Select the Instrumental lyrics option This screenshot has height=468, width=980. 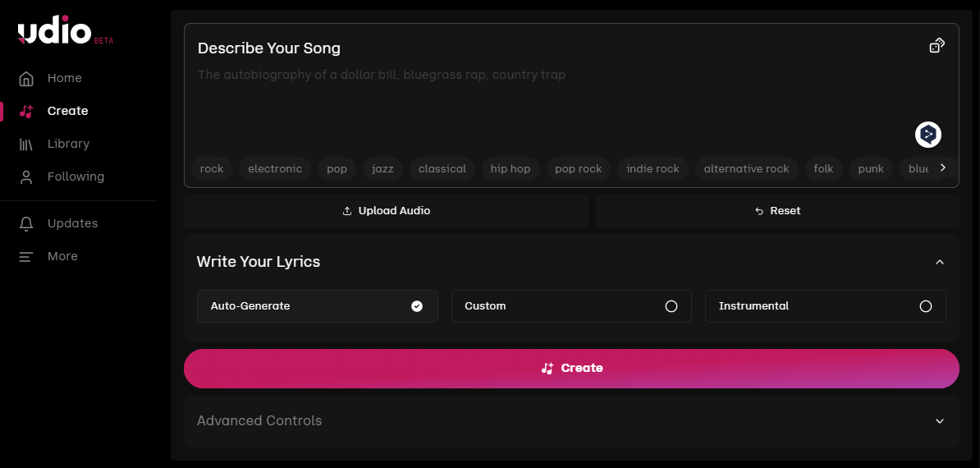[825, 306]
